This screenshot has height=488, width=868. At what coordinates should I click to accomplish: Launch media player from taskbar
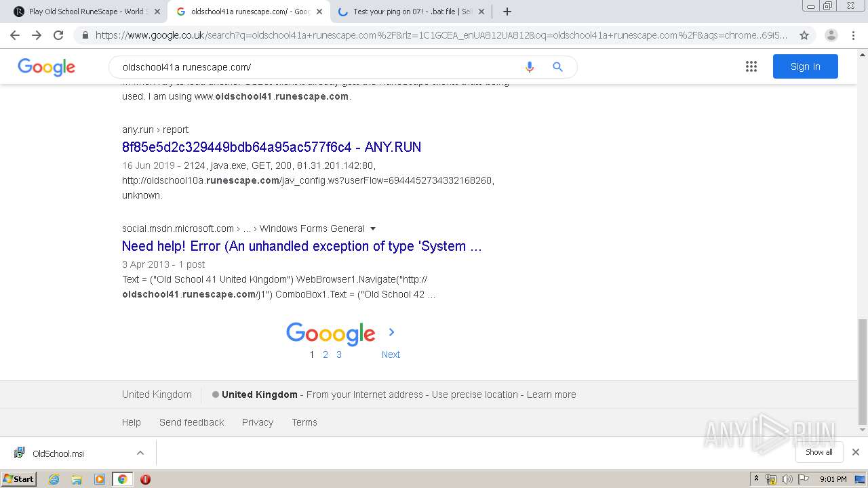(100, 479)
